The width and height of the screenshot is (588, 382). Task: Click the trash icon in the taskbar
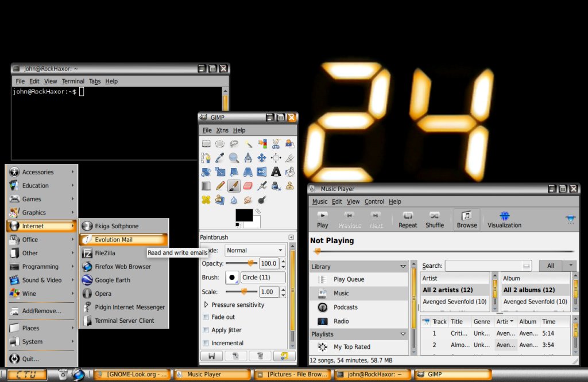(63, 374)
